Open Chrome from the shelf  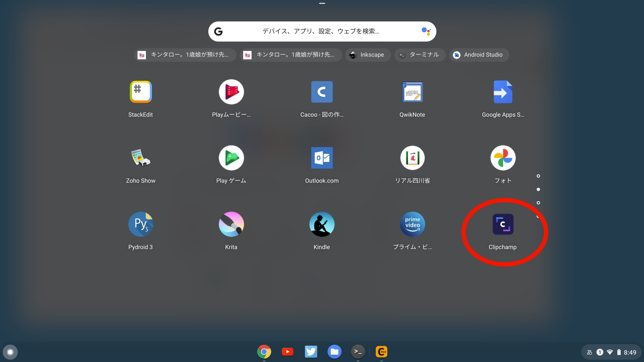coord(264,352)
